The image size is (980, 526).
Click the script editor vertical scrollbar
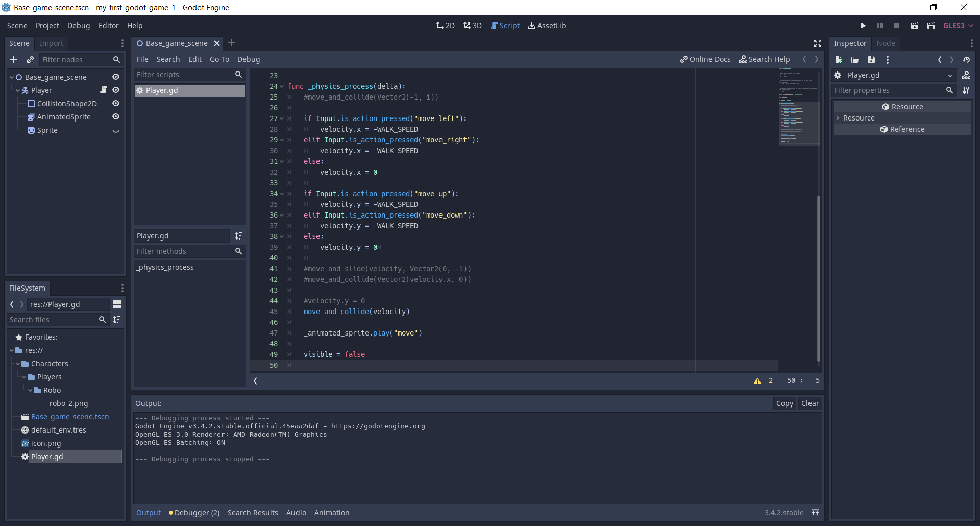[818, 279]
